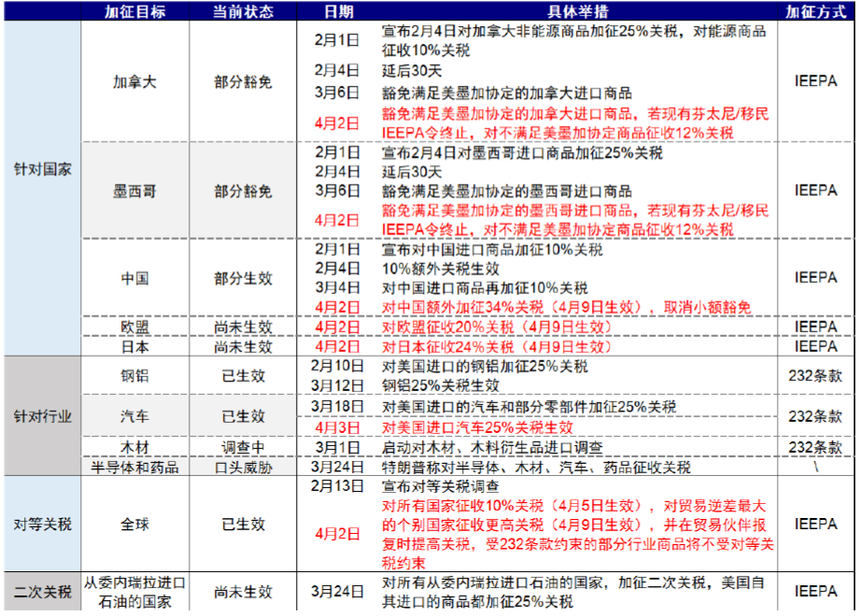Click the text 宣布对等关税调查
The width and height of the screenshot is (860, 616).
[441, 486]
